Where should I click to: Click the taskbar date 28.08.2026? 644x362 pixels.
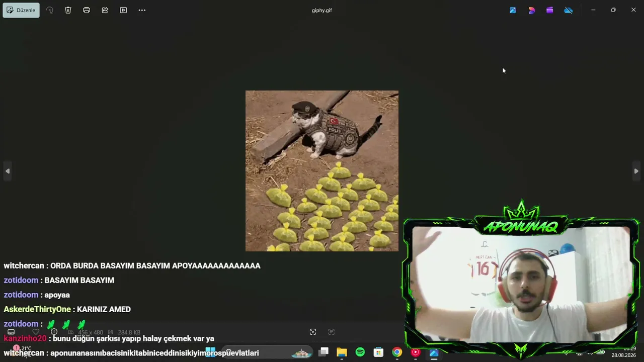click(x=624, y=355)
